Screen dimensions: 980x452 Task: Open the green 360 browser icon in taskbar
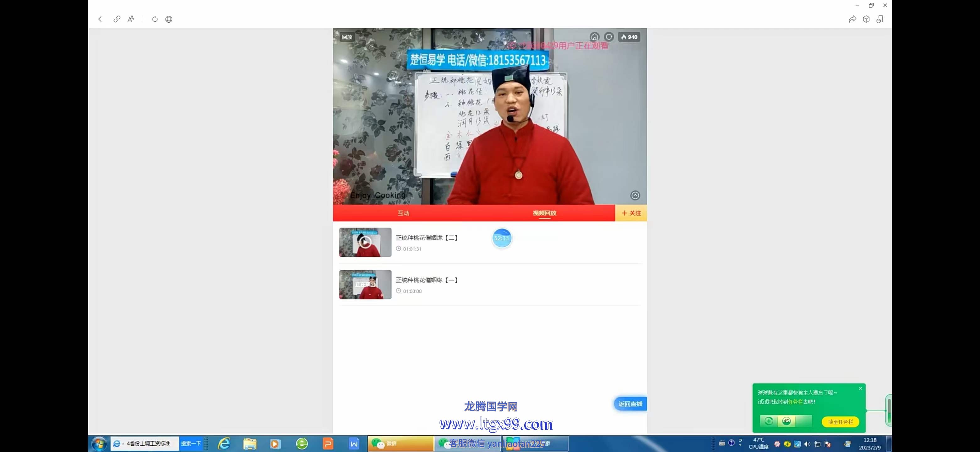[x=302, y=444]
